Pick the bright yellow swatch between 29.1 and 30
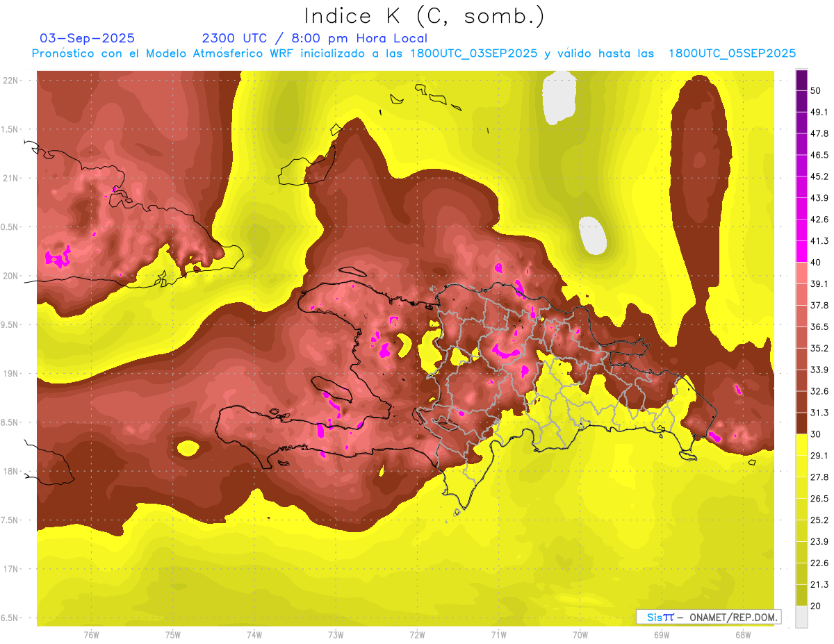The width and height of the screenshot is (834, 644). point(801,445)
